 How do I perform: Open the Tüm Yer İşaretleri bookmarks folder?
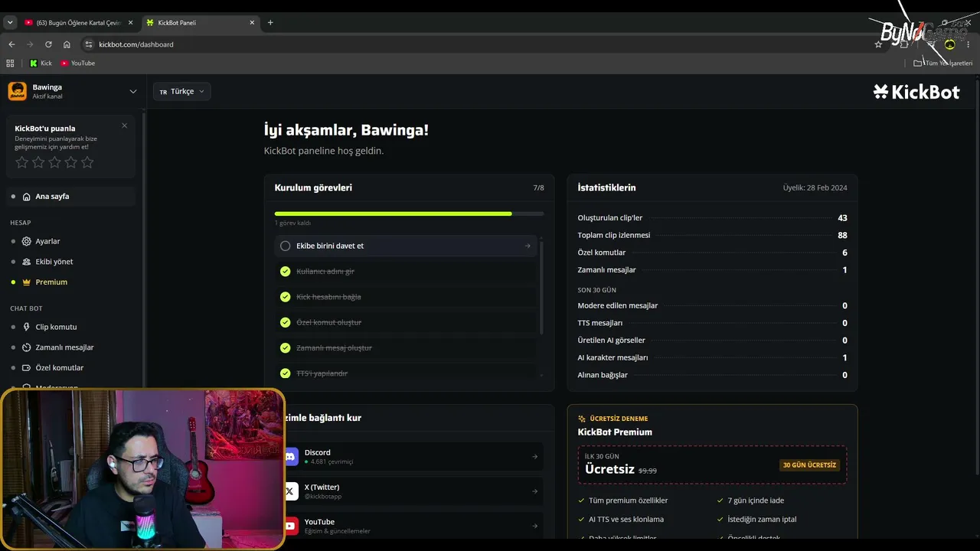tap(943, 63)
